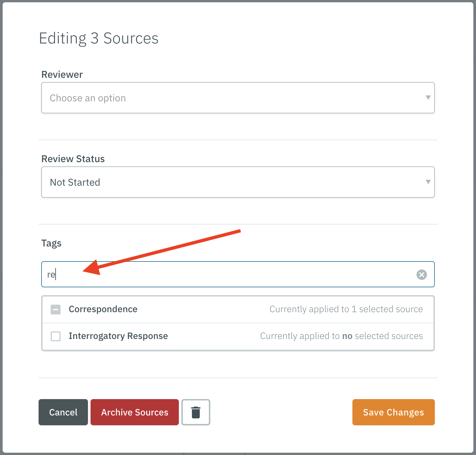The width and height of the screenshot is (476, 455).
Task: Click the Editing 3 Sources heading
Action: pyautogui.click(x=99, y=39)
